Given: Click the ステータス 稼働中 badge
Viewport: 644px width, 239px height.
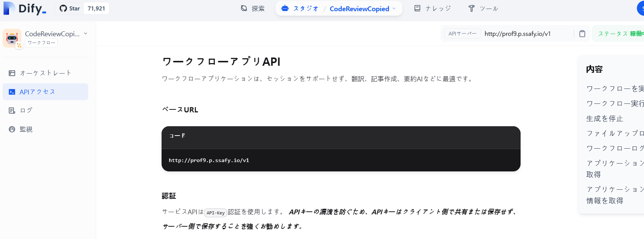Looking at the screenshot, I should click(621, 33).
